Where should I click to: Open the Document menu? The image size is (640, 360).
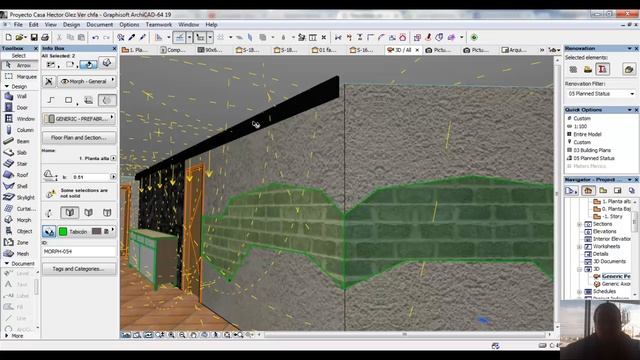click(99, 24)
